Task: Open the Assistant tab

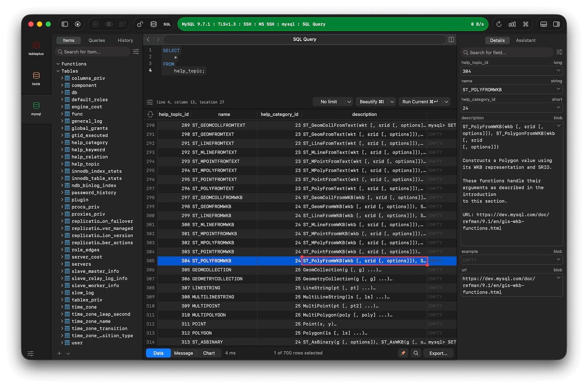Action: coord(525,41)
